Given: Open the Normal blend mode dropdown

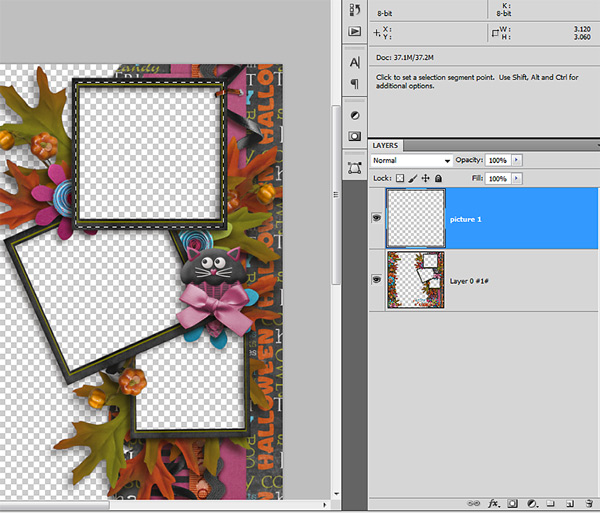Looking at the screenshot, I should 411,160.
